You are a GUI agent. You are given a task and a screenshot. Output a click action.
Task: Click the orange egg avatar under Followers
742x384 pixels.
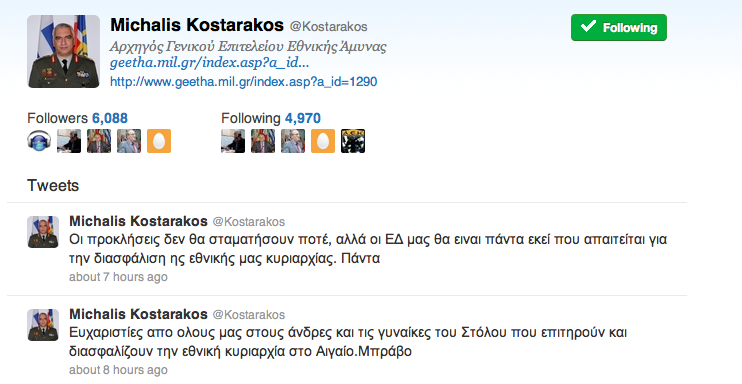point(159,141)
